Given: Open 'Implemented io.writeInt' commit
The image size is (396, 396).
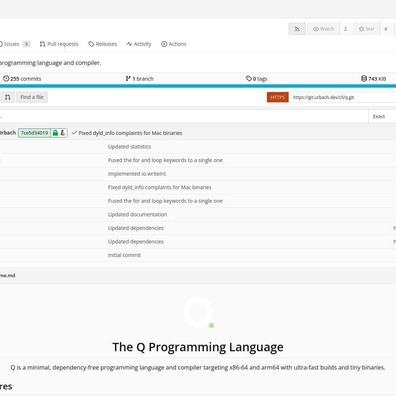Looking at the screenshot, I should click(x=137, y=174).
